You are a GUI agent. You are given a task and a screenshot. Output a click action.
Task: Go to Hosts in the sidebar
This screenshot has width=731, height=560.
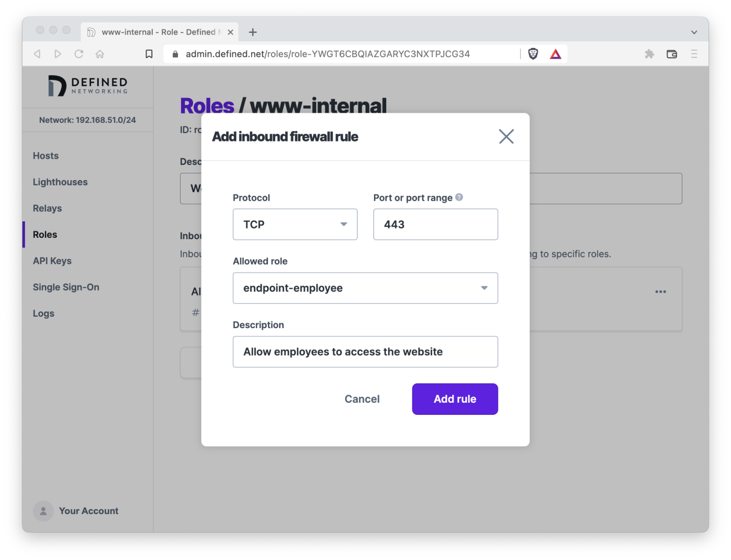click(46, 156)
